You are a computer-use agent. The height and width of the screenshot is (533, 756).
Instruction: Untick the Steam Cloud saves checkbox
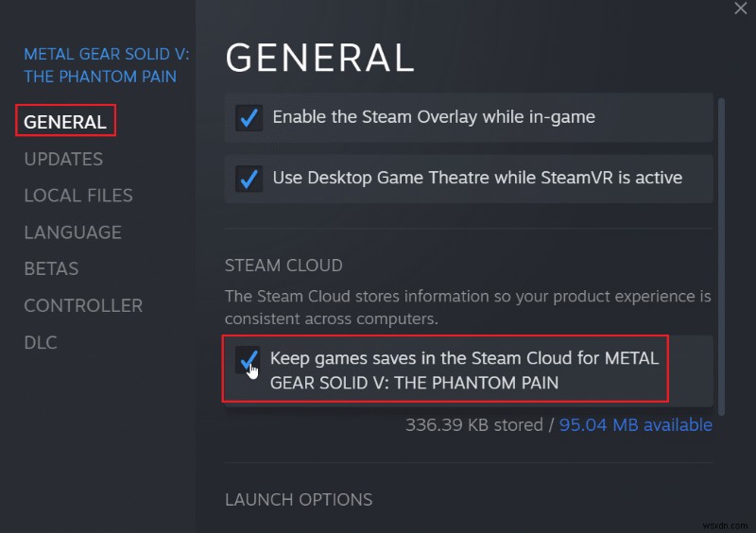point(248,360)
